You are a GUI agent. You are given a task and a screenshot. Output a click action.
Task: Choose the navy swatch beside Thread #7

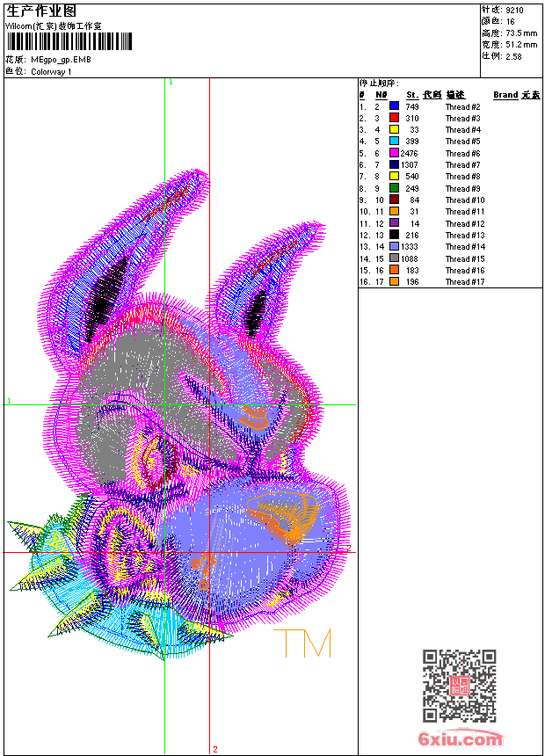[394, 164]
